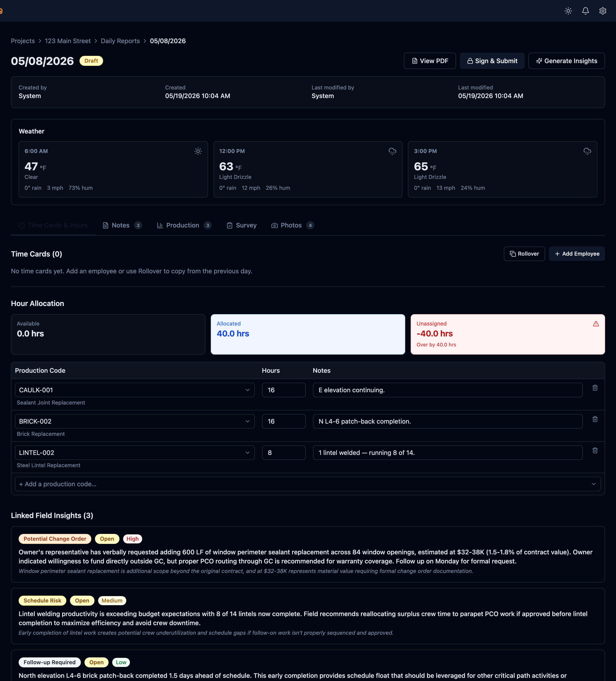
Task: Click the Generate Insights button
Action: tap(566, 61)
